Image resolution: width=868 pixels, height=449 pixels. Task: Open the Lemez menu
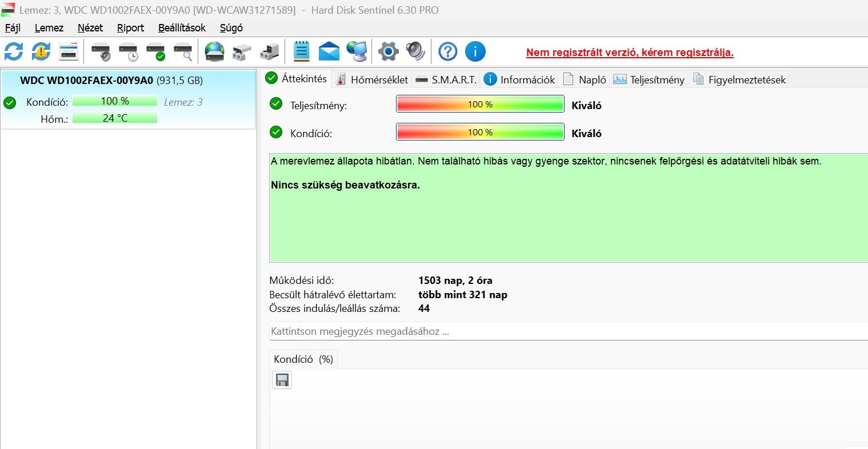click(x=49, y=27)
